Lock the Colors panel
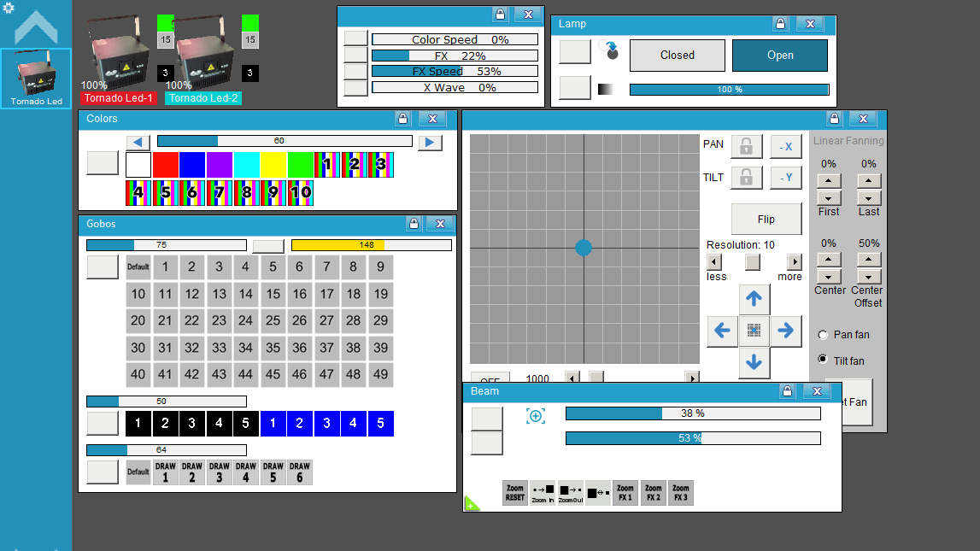The image size is (980, 551). (402, 119)
